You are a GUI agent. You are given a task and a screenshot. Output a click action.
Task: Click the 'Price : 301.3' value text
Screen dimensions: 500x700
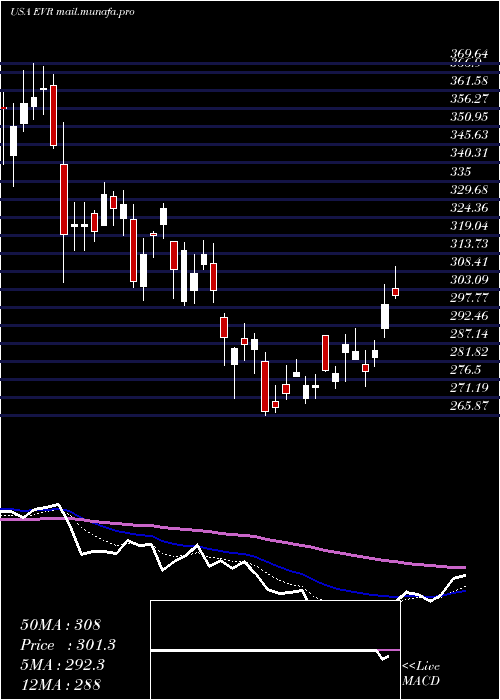(x=68, y=645)
